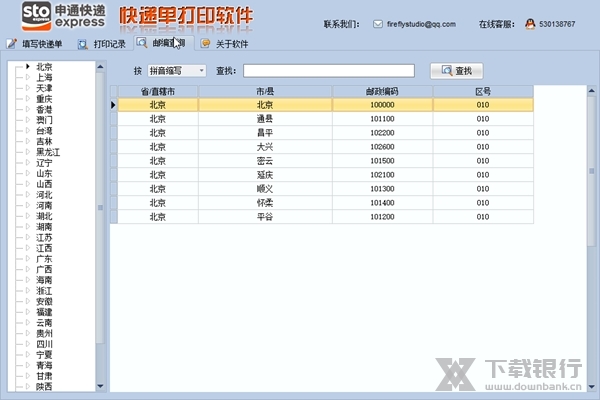Expand the 四川 tree node arrow
This screenshot has height=400, width=600.
click(x=28, y=344)
